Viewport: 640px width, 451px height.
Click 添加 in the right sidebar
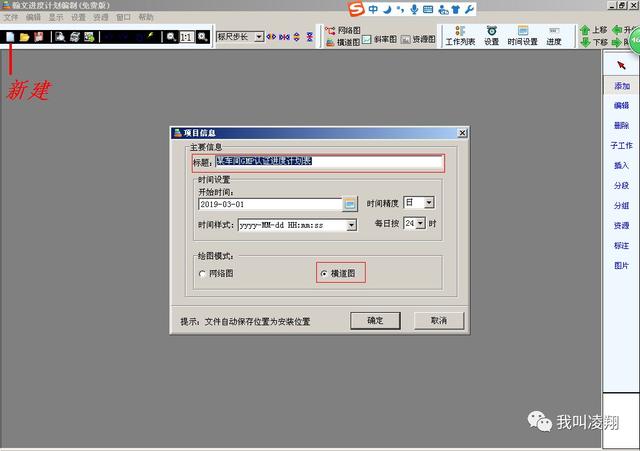coord(622,86)
